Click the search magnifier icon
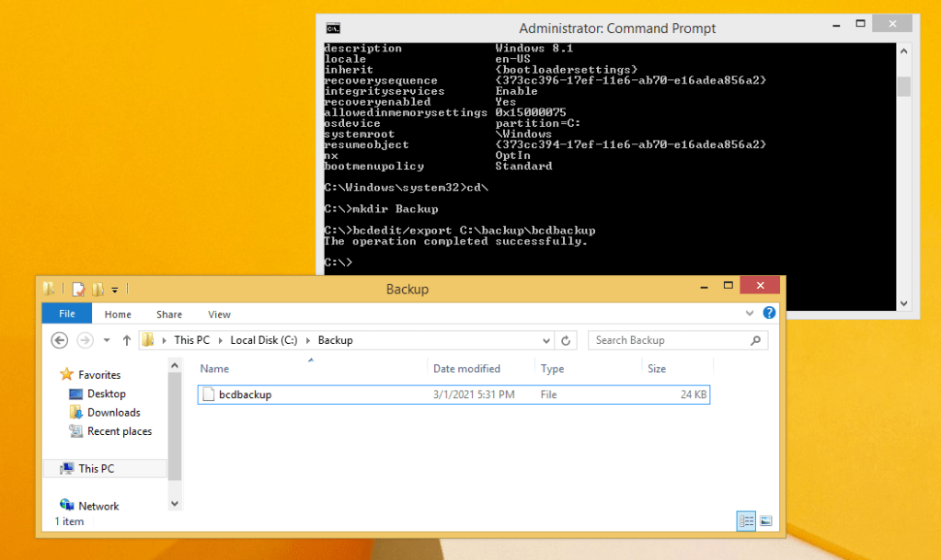 [x=755, y=340]
